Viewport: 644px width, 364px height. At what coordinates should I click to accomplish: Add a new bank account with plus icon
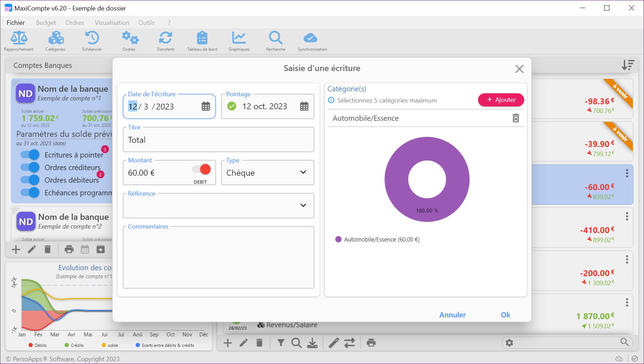click(x=16, y=250)
